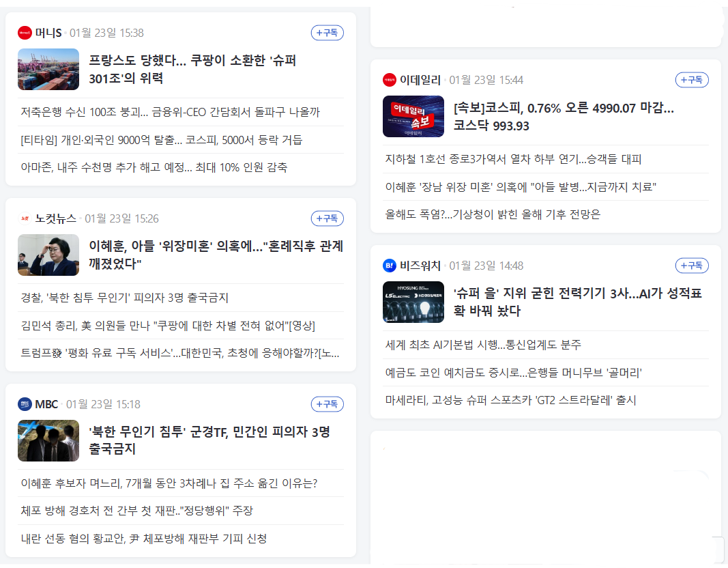Open '체포 방해 경호처 전 간부 첫 재판' article

pyautogui.click(x=137, y=511)
